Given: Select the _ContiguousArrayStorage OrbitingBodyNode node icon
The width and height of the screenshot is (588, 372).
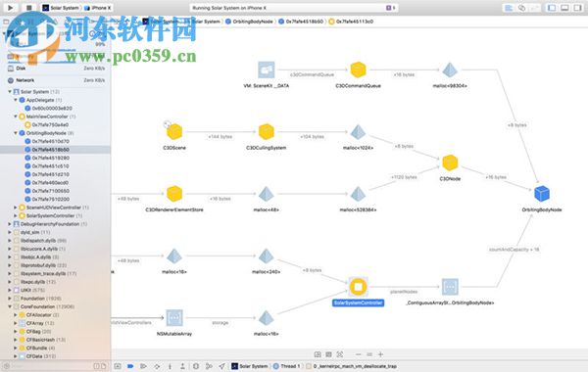Looking at the screenshot, I should (450, 287).
